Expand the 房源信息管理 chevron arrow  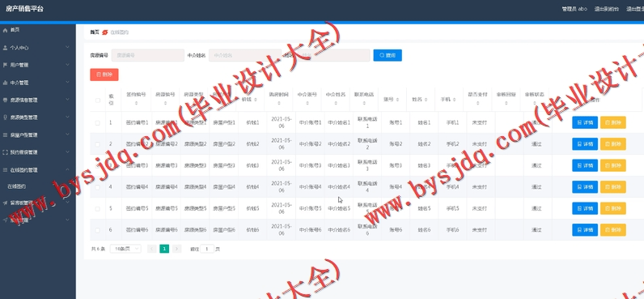pyautogui.click(x=67, y=100)
